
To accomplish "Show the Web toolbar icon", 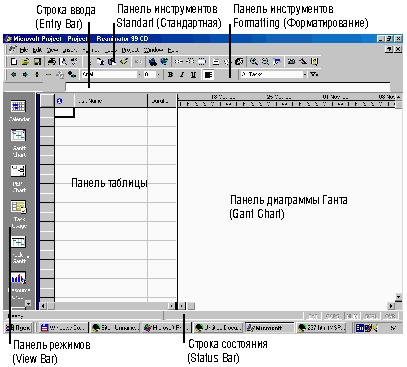I will click(x=164, y=62).
